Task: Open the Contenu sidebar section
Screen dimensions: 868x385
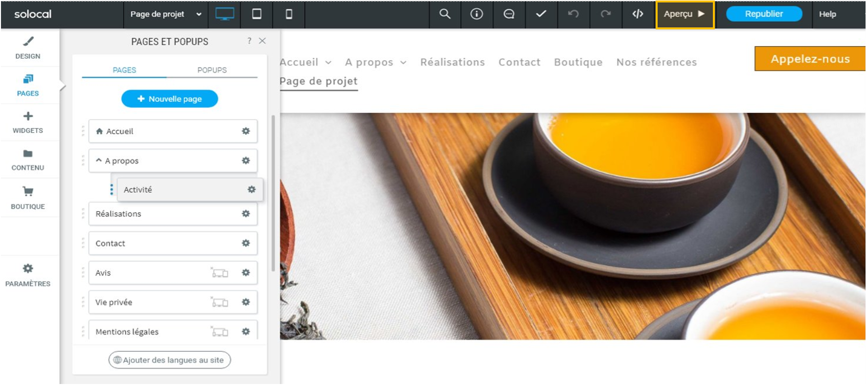Action: pos(28,160)
